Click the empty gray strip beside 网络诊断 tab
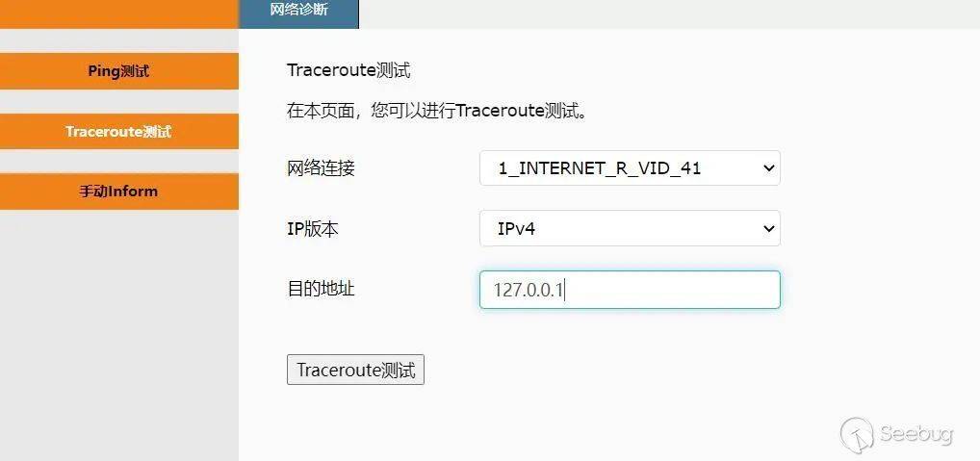The width and height of the screenshot is (980, 461). pyautogui.click(x=669, y=13)
